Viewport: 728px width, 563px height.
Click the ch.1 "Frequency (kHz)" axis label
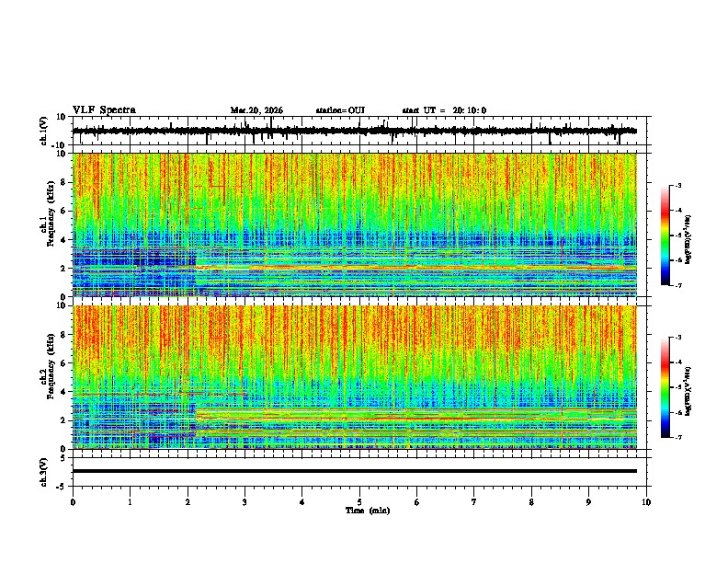pos(51,213)
